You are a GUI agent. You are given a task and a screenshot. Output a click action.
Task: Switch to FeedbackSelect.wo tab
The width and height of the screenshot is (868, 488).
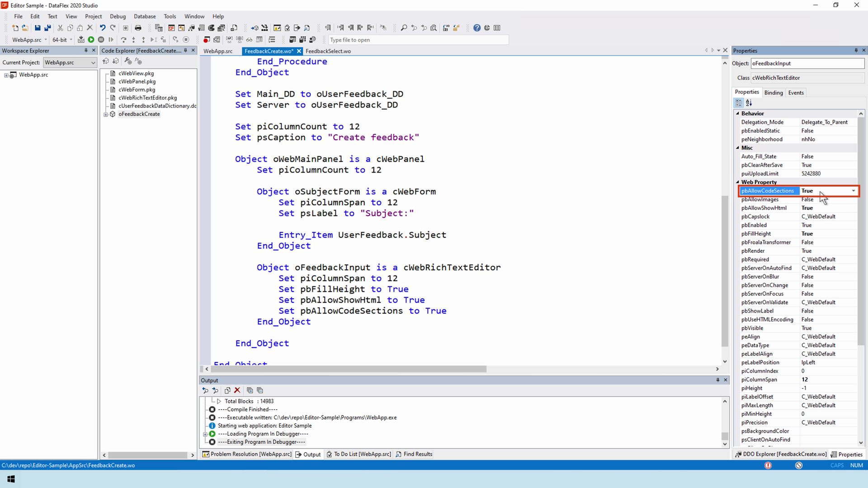(328, 51)
